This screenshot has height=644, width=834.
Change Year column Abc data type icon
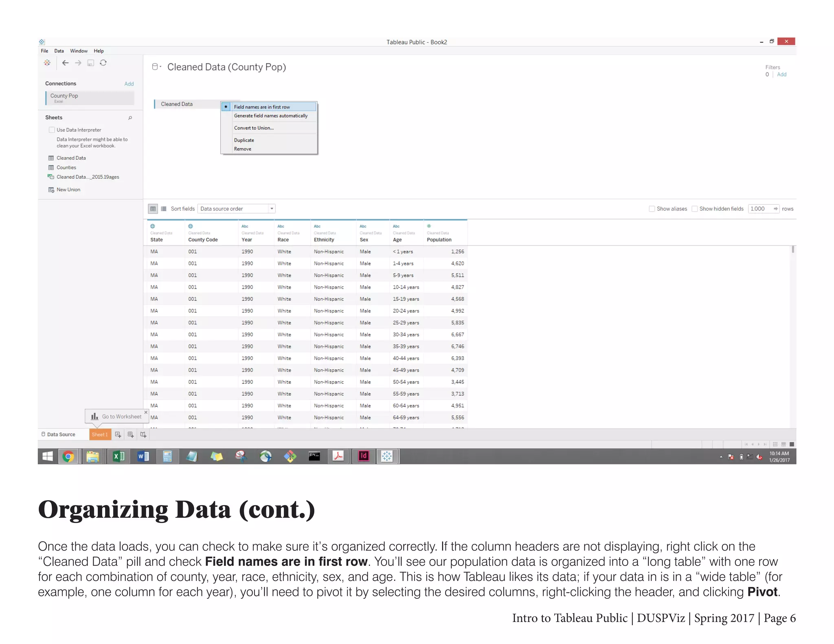click(x=245, y=226)
